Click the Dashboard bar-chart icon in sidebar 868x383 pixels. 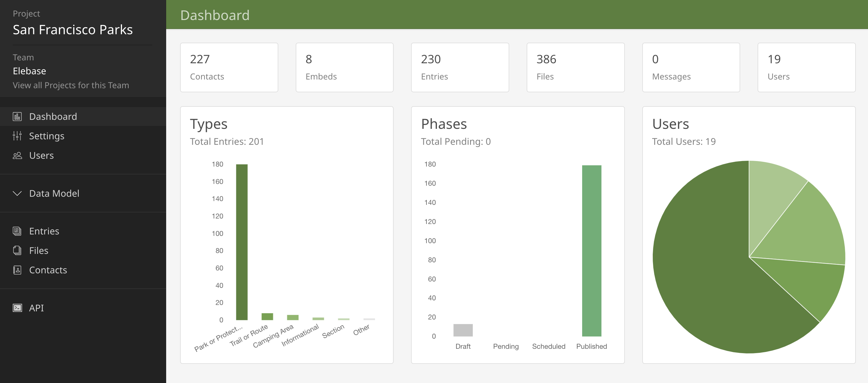point(17,116)
